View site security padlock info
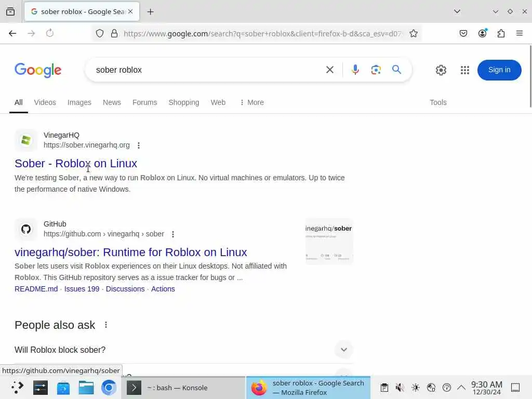The width and height of the screenshot is (532, 399). 114,33
